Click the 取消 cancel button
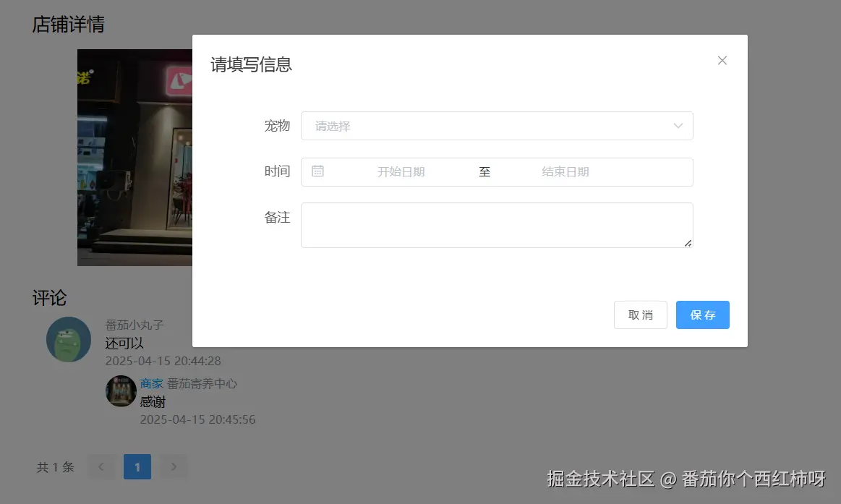 (x=641, y=315)
